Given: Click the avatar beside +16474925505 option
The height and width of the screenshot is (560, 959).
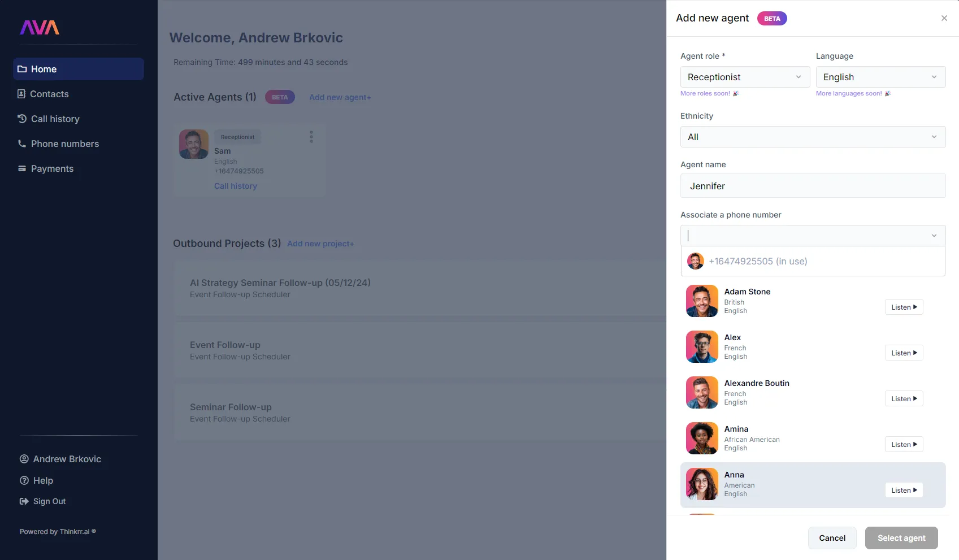Looking at the screenshot, I should coord(696,261).
